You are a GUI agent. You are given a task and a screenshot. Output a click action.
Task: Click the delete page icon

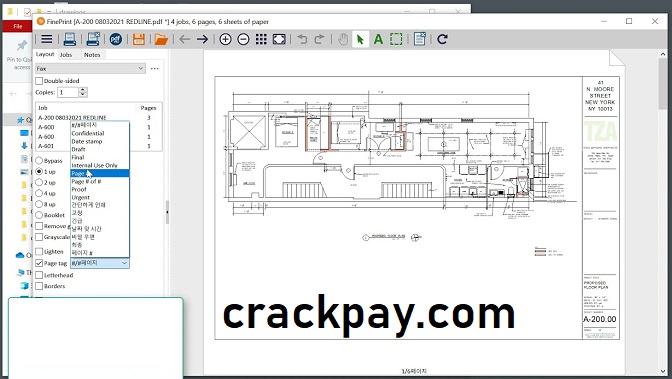coord(420,39)
